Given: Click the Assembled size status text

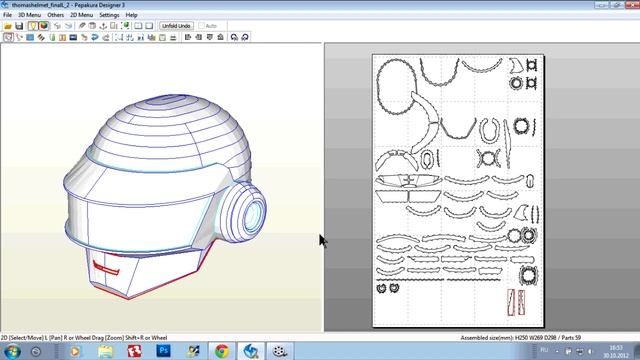Looking at the screenshot, I should pyautogui.click(x=521, y=338).
